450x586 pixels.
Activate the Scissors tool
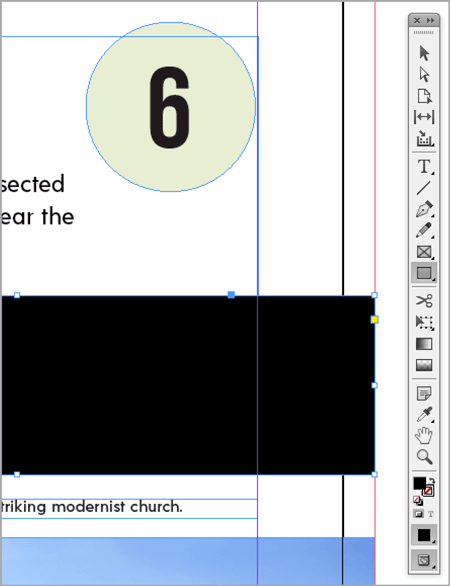point(424,301)
